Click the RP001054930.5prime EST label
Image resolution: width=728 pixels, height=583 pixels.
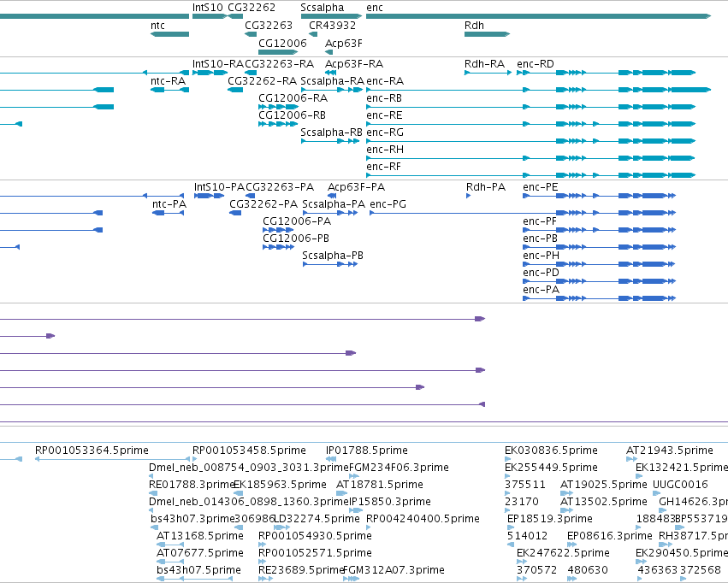coord(316,536)
